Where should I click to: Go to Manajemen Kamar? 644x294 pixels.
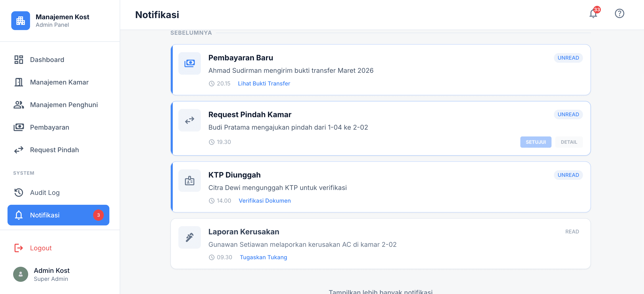(x=59, y=82)
